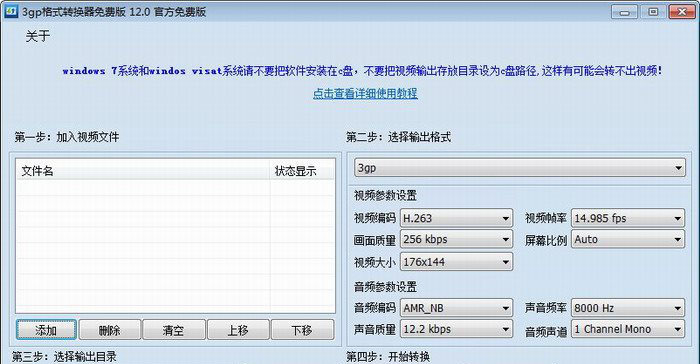Open the 声音质量 12.2 kbps dropdown

(456, 329)
